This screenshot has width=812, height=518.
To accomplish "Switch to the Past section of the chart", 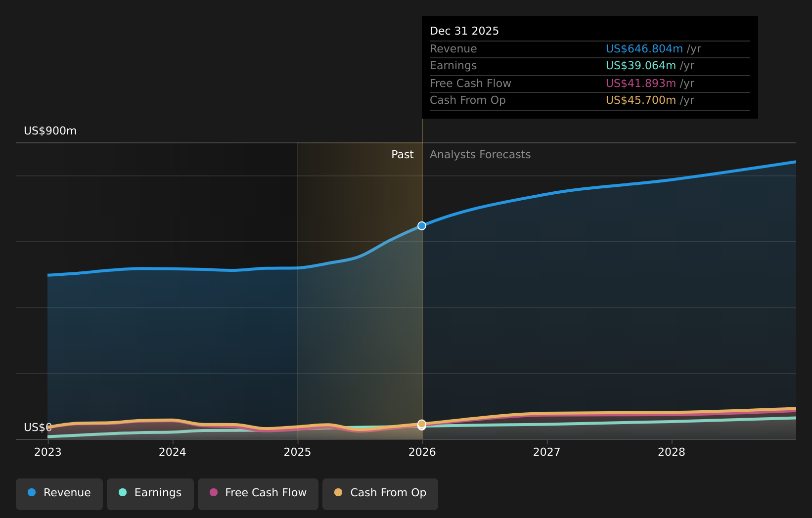I will tap(402, 154).
